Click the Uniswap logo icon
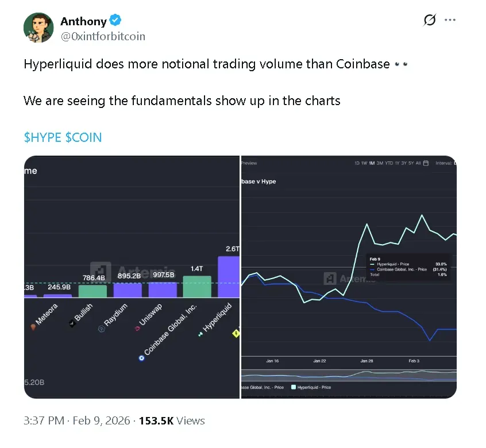Screen dimensions: 486x448 pyautogui.click(x=137, y=329)
